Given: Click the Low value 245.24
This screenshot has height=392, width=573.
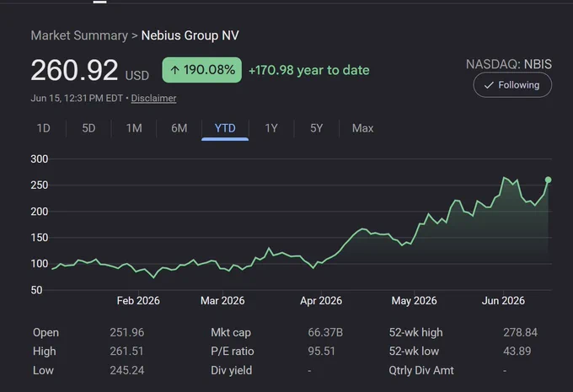Looking at the screenshot, I should 126,370.
